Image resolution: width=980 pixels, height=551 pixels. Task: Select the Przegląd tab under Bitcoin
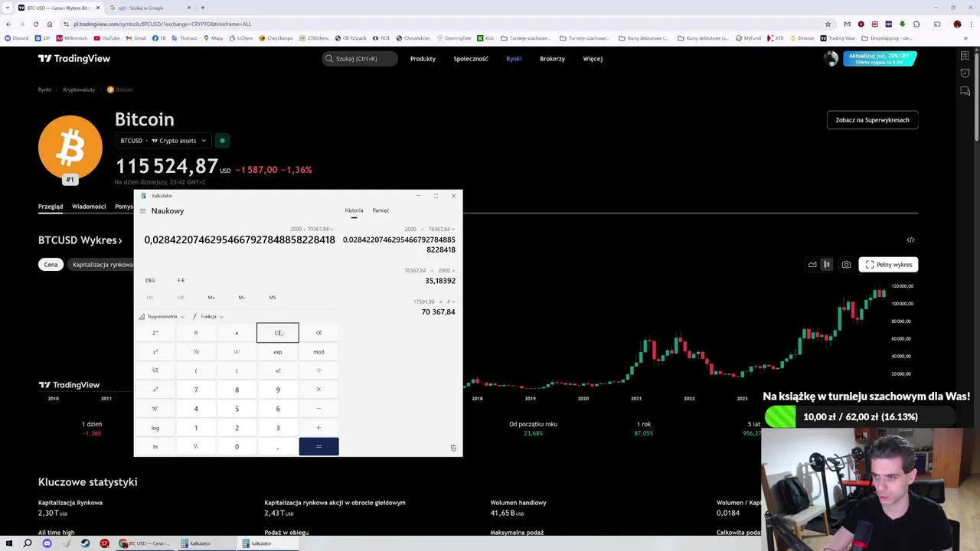pyautogui.click(x=51, y=207)
